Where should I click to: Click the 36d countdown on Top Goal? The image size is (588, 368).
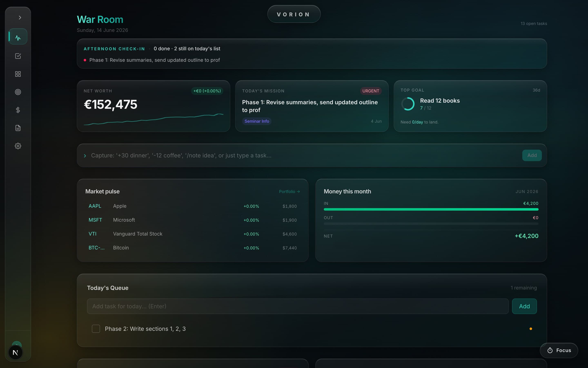pos(536,90)
